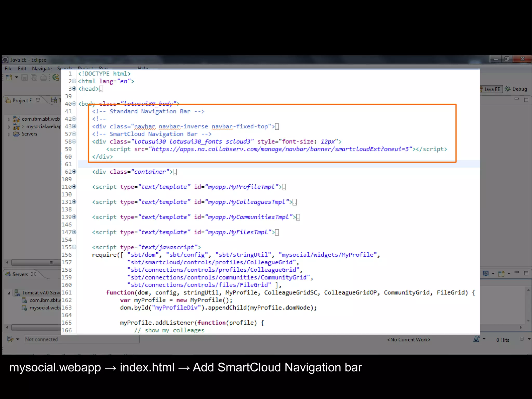This screenshot has height=399, width=532.
Task: Click the 'SmartCloud Navigation Bar' comment text
Action: (x=153, y=134)
